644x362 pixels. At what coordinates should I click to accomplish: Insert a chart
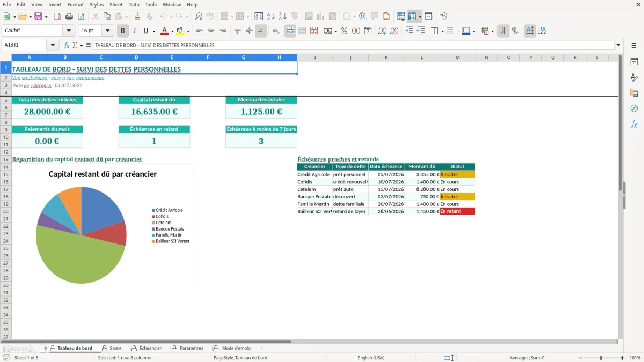[x=321, y=17]
